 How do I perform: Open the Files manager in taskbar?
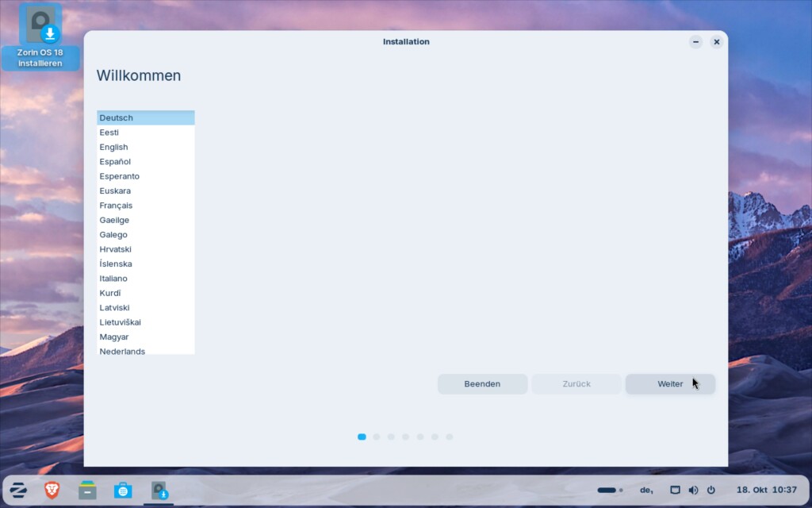click(87, 490)
